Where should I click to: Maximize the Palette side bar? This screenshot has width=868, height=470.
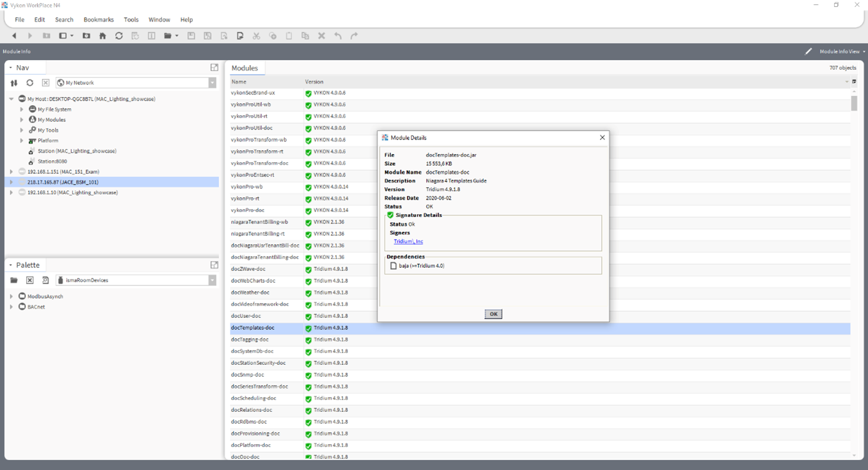point(214,265)
